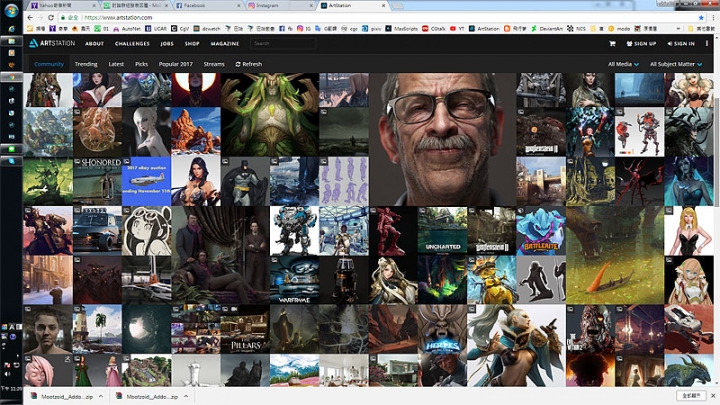Bookmark this page with the star icon
Viewport: 720px width, 405px height.
pyautogui.click(x=701, y=17)
